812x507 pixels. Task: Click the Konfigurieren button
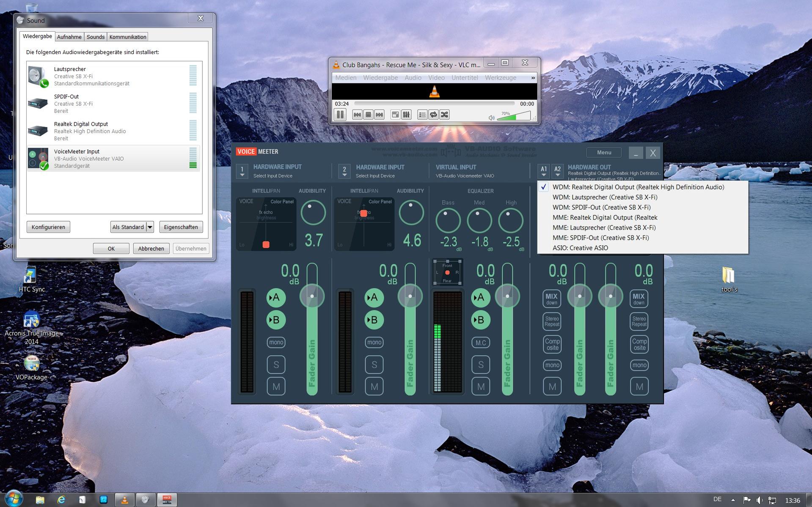[48, 227]
